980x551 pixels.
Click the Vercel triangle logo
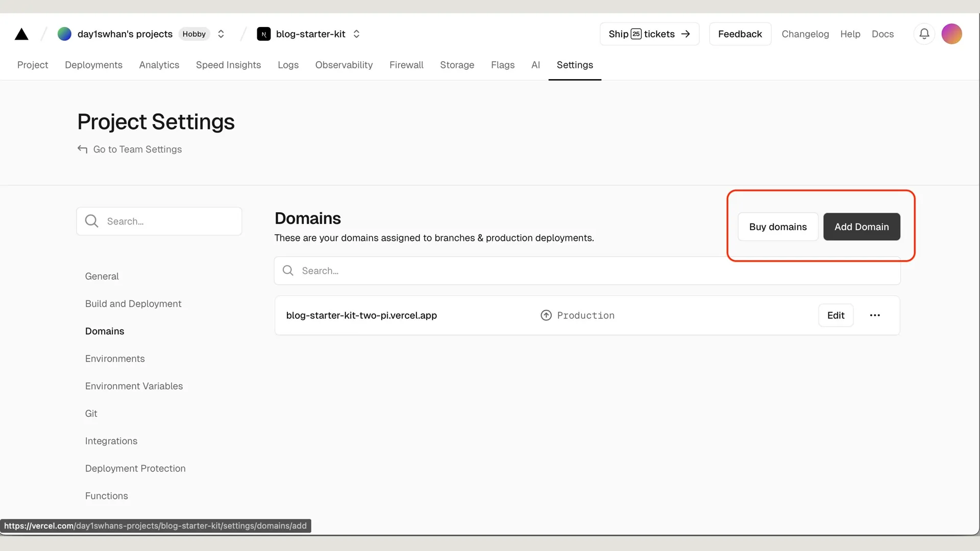click(x=21, y=34)
